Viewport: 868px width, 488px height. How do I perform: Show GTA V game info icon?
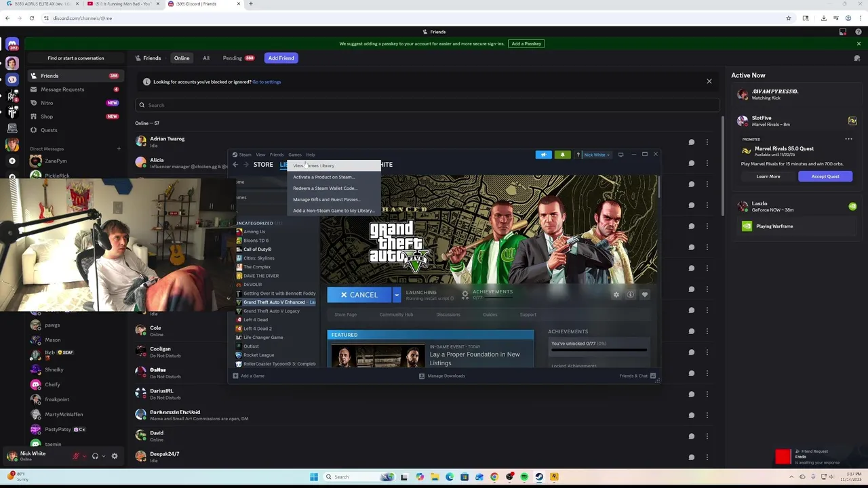[x=630, y=295]
